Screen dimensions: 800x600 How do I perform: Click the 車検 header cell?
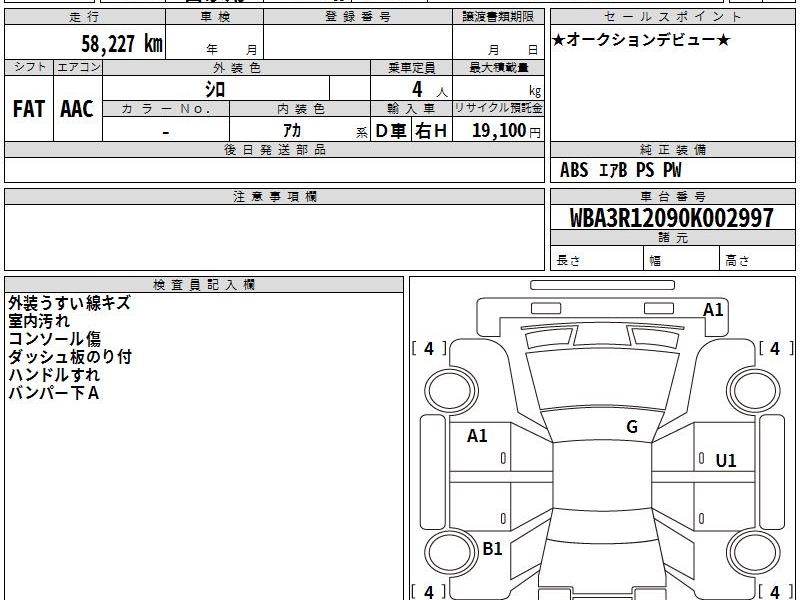click(x=215, y=17)
